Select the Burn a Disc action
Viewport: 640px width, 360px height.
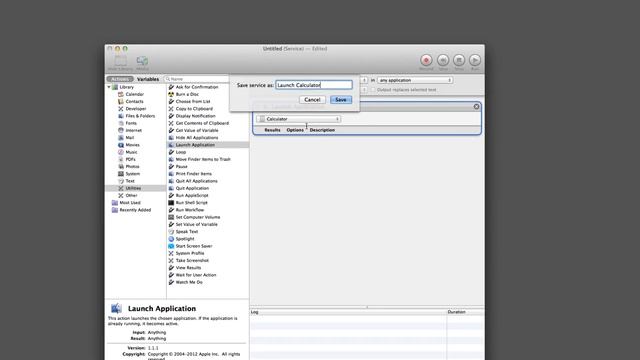click(x=187, y=94)
